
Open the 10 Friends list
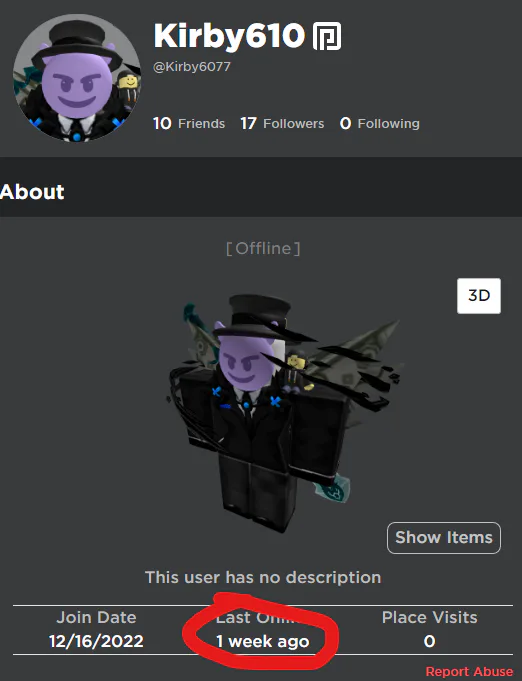coord(189,123)
